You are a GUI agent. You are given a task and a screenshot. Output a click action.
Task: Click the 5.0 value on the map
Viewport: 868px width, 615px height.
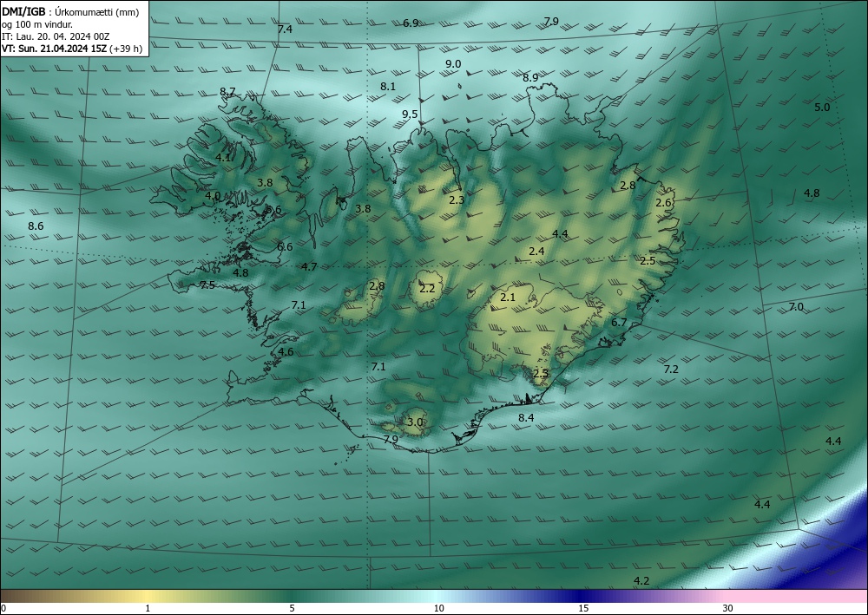click(x=822, y=107)
